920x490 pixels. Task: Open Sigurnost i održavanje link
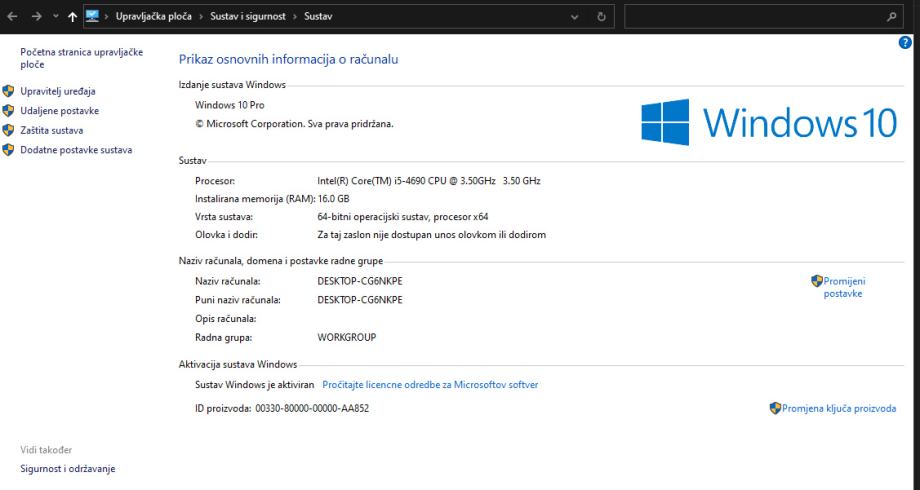pyautogui.click(x=67, y=468)
